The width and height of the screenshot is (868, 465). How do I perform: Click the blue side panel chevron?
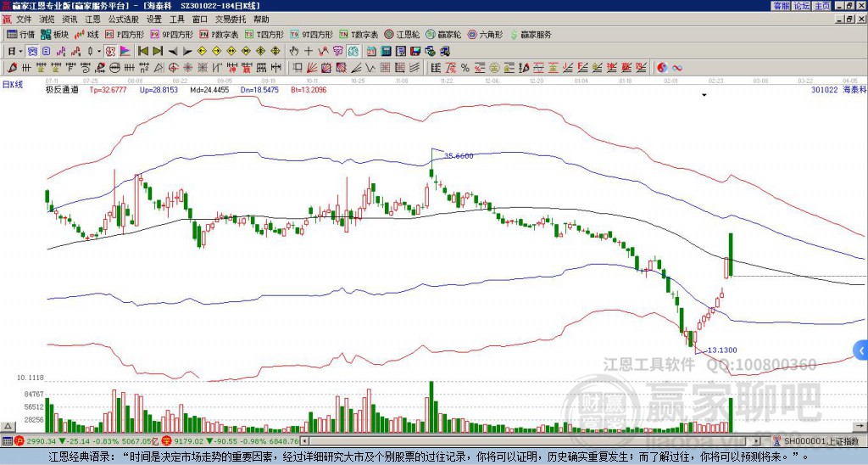point(861,350)
